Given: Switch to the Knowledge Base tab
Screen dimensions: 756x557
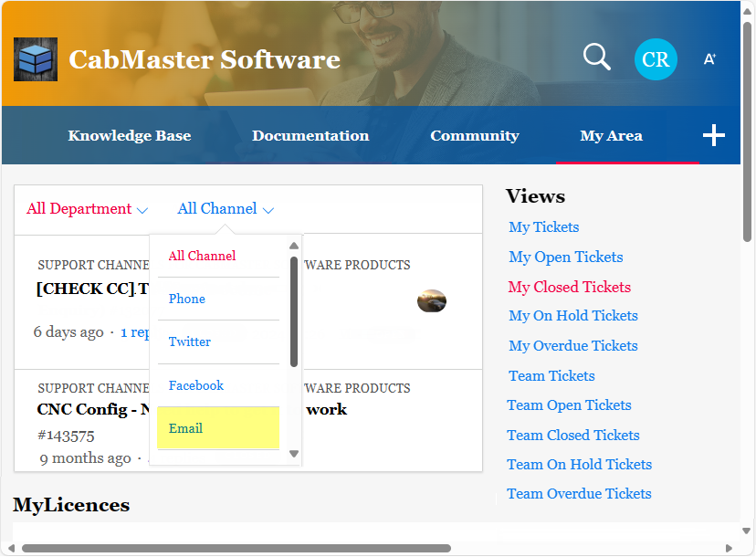Looking at the screenshot, I should pyautogui.click(x=130, y=136).
